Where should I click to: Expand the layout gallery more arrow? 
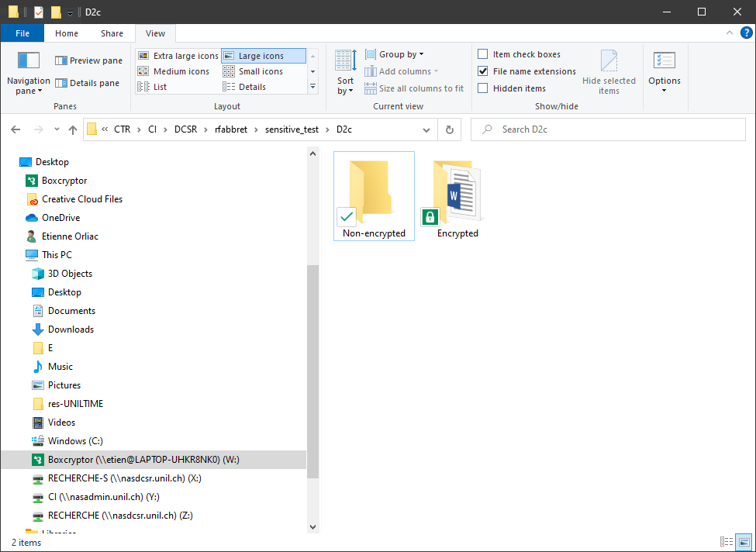tap(313, 87)
